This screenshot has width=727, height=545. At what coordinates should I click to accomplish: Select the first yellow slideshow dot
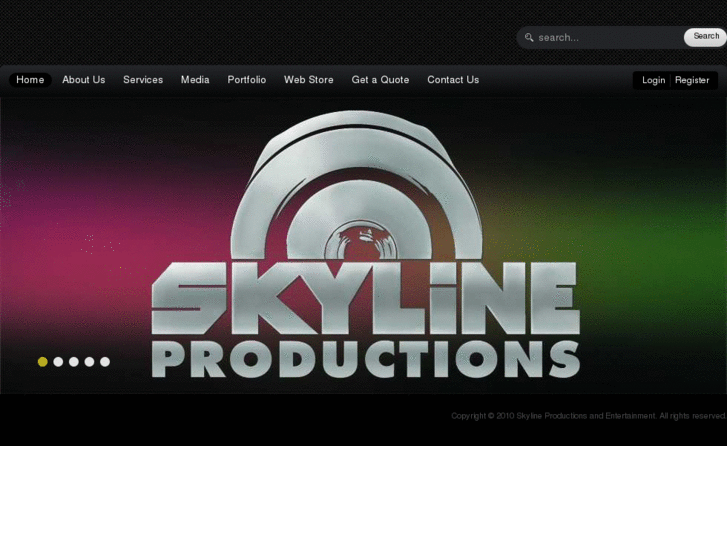click(x=43, y=362)
